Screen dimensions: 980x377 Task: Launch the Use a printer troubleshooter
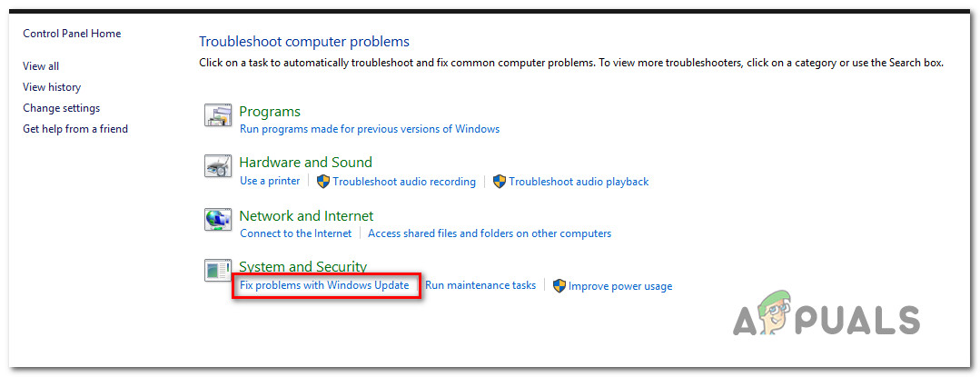pos(270,181)
